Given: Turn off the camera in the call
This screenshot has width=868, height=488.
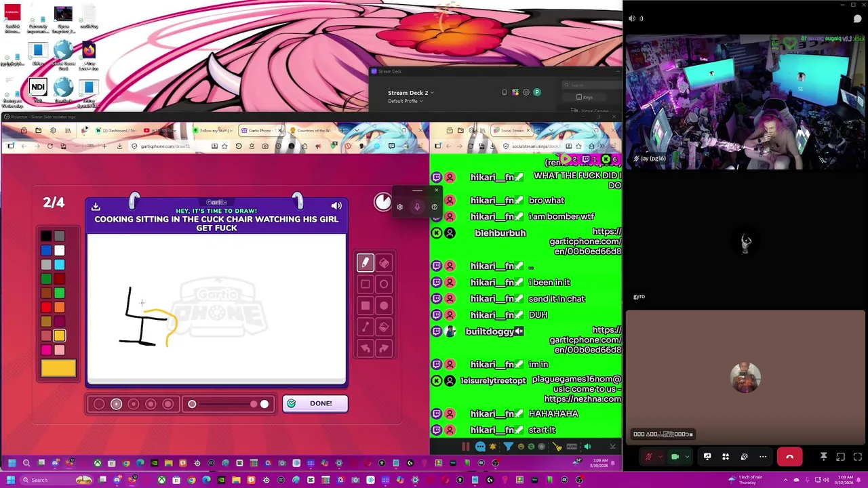Looking at the screenshot, I should pyautogui.click(x=675, y=457).
